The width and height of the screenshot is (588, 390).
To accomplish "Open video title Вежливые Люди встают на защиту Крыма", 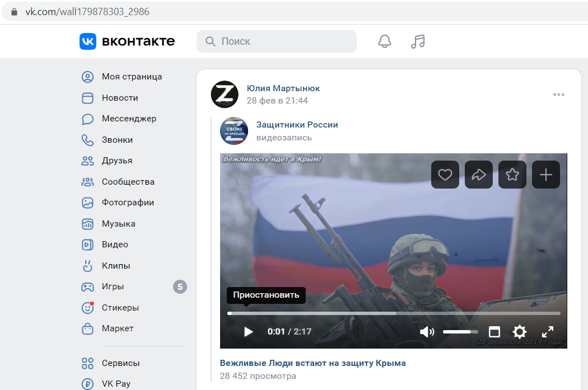I will click(x=312, y=363).
